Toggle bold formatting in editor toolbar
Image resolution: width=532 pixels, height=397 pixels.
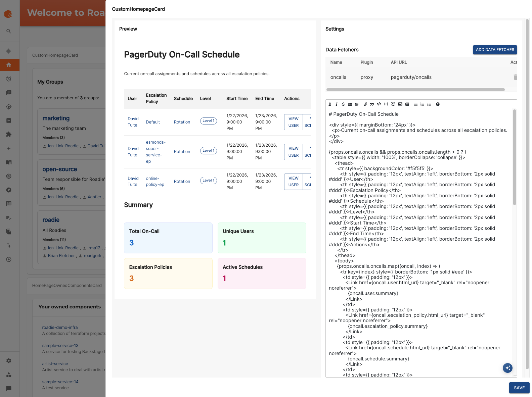coord(330,104)
